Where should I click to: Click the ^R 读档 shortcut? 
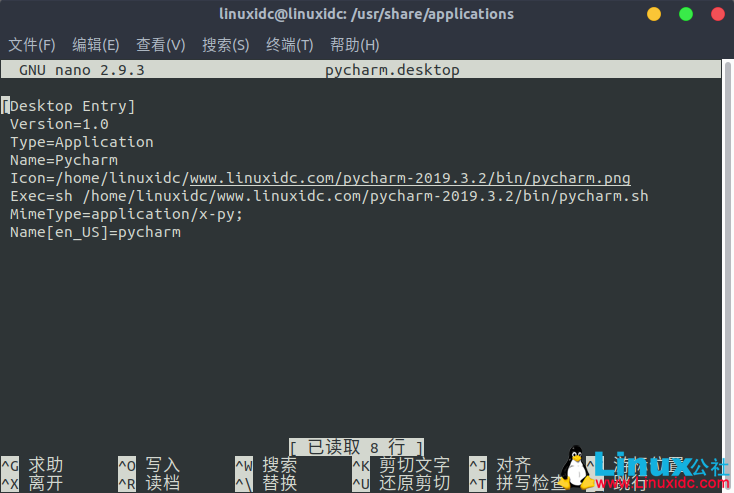tap(149, 483)
